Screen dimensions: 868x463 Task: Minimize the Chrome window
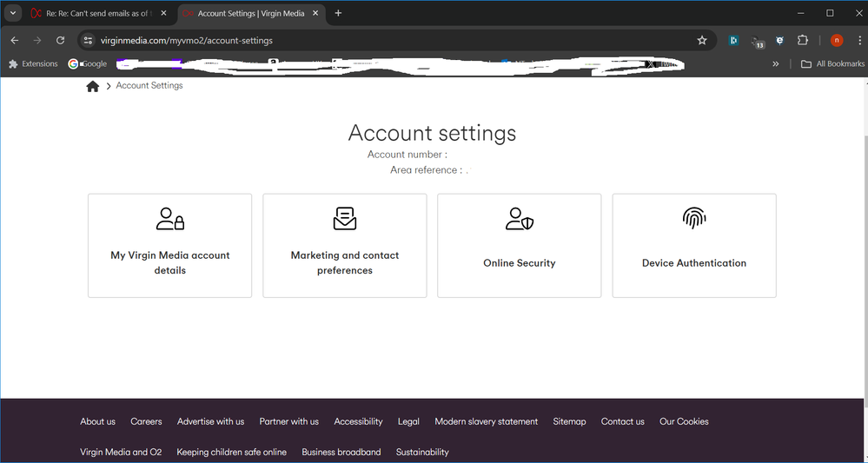800,13
